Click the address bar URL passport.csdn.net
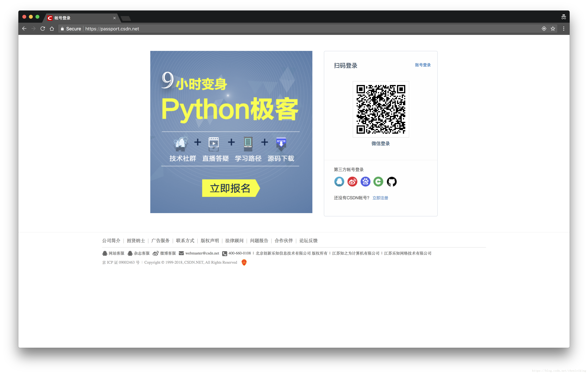Screen dimensions: 588x374 [112, 29]
